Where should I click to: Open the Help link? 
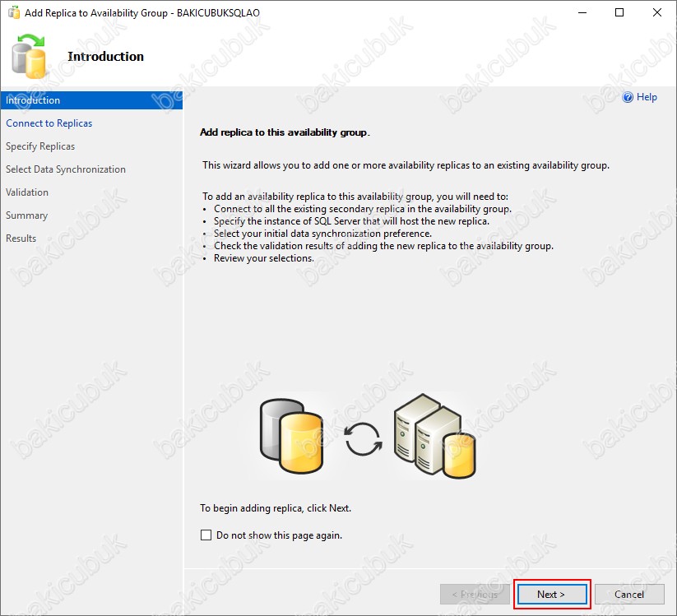pos(647,97)
